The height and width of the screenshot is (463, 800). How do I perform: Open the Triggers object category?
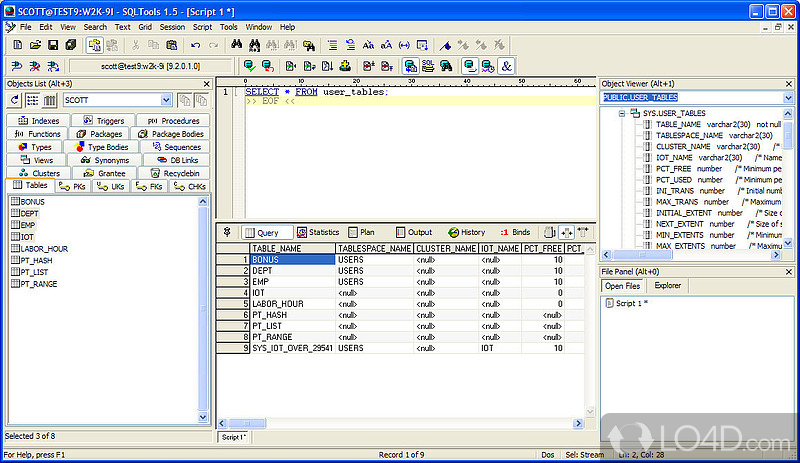click(x=104, y=120)
